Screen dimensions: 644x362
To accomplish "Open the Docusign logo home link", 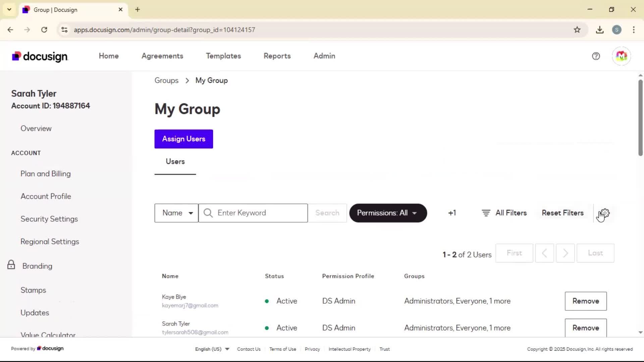I will pos(40,56).
